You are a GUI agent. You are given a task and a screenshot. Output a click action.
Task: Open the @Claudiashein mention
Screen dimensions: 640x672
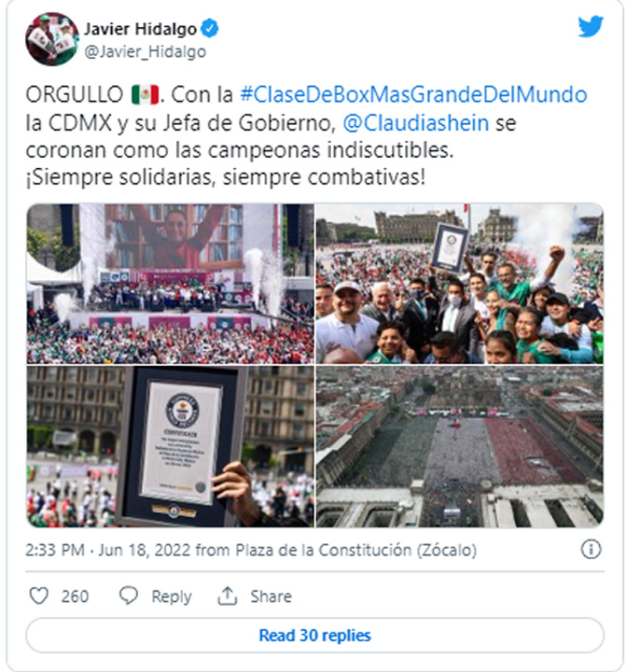coord(415,123)
